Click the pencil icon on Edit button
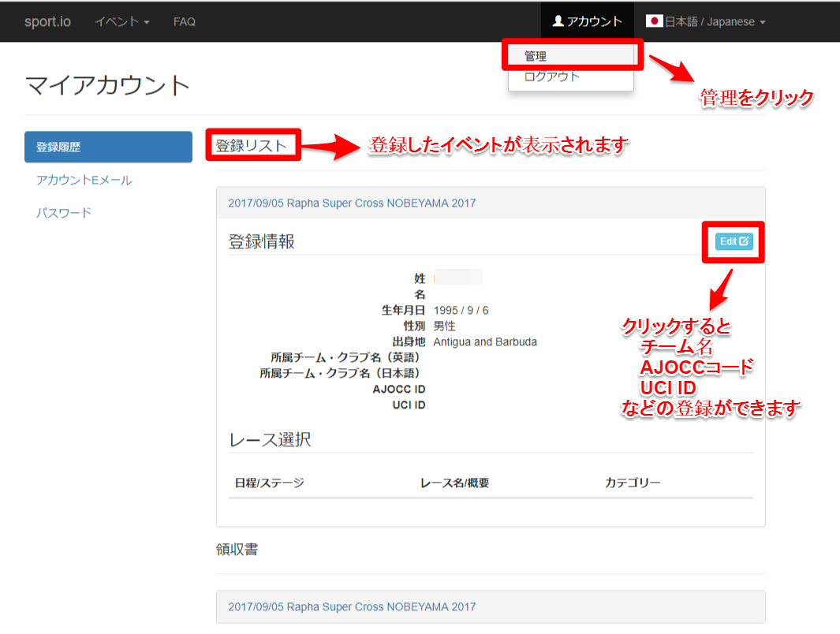The image size is (840, 634). pos(744,241)
